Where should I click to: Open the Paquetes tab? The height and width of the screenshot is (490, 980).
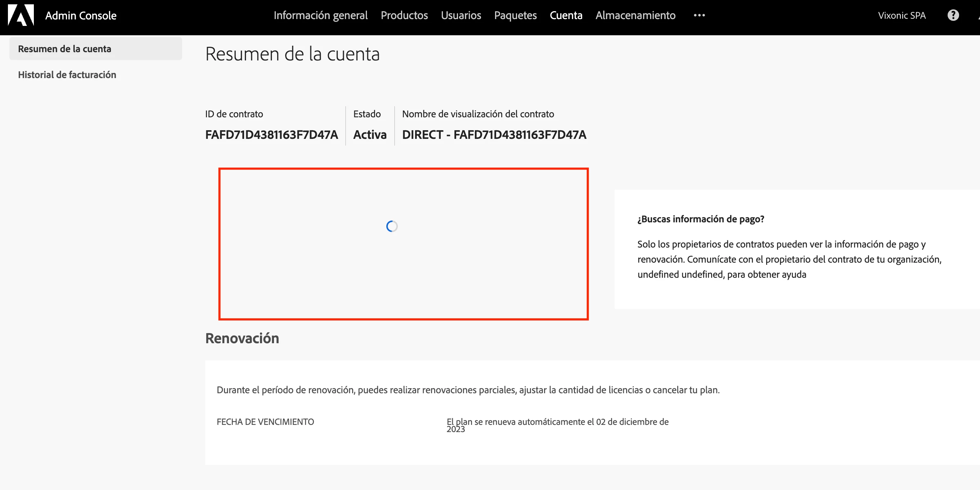(x=515, y=15)
